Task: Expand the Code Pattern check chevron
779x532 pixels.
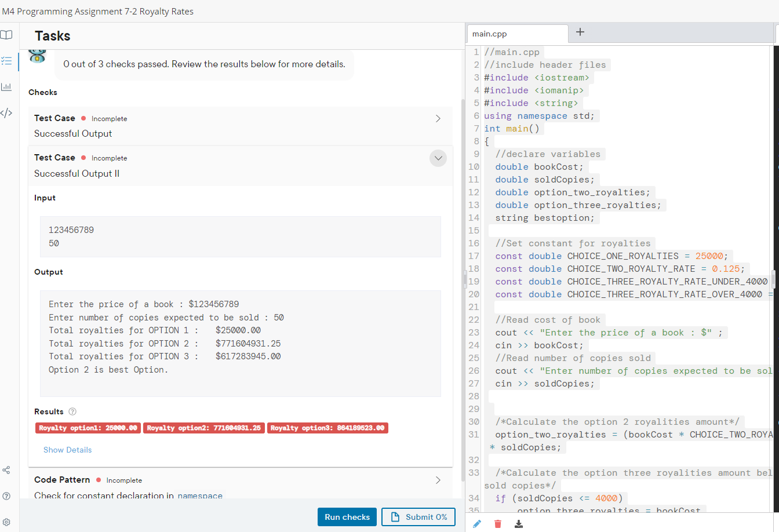Action: 438,480
